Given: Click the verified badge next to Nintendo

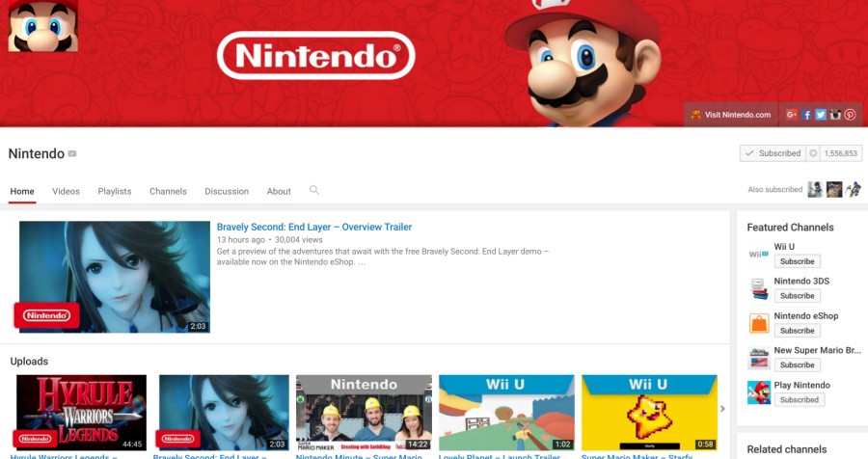Looking at the screenshot, I should coord(72,153).
